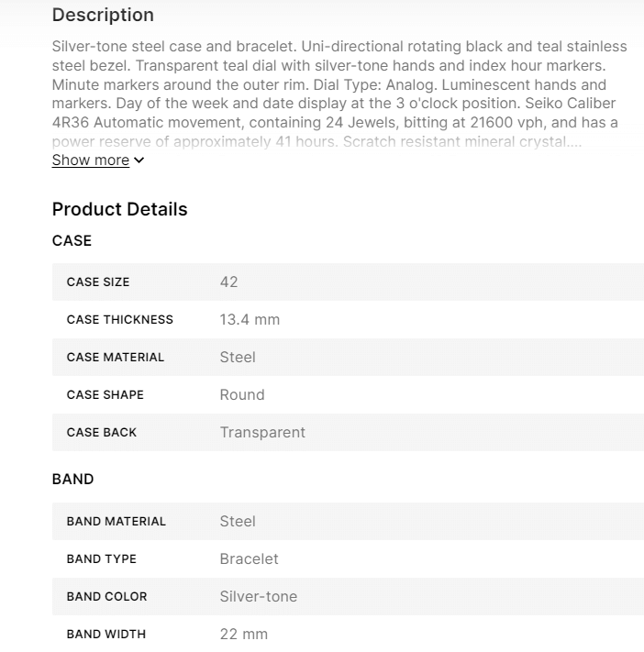This screenshot has width=644, height=652.
Task: Click the BAND TYPE label
Action: tap(101, 559)
